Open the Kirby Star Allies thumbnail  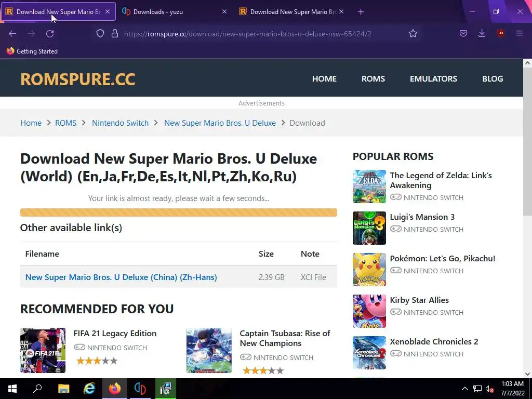369,311
